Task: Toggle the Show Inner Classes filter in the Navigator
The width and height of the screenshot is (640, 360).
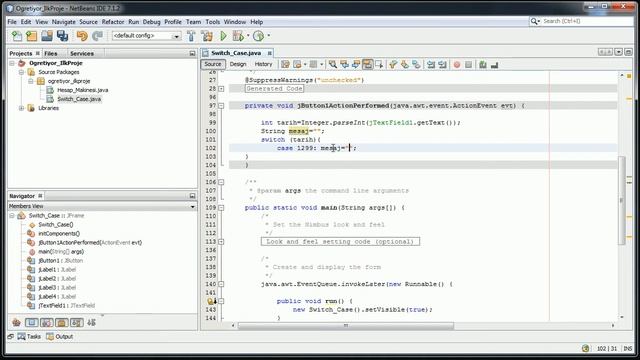Action: click(77, 322)
